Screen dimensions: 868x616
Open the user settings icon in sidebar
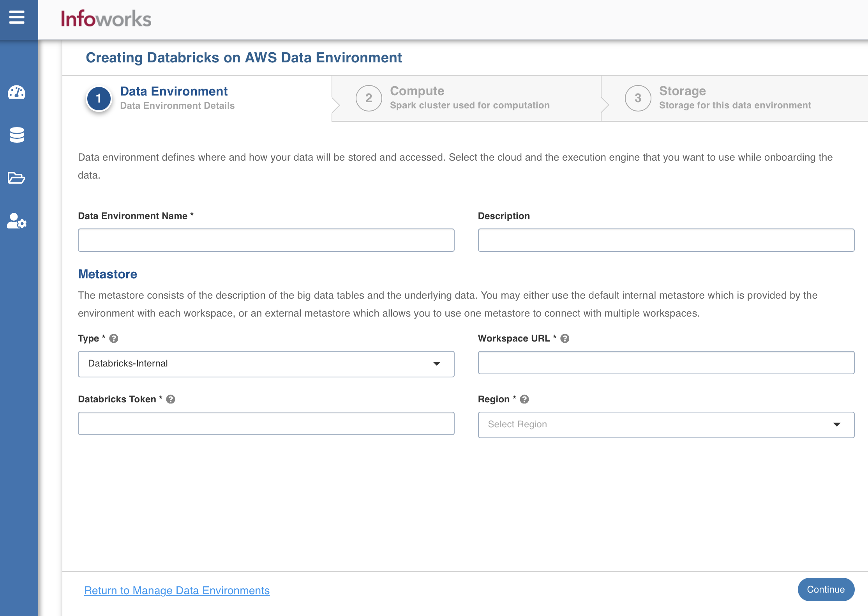[x=17, y=221]
